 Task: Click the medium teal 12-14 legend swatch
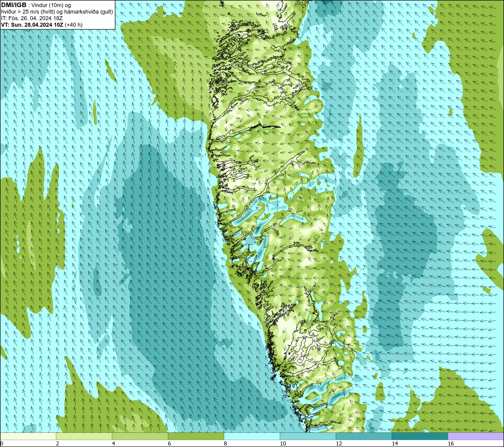click(x=364, y=436)
